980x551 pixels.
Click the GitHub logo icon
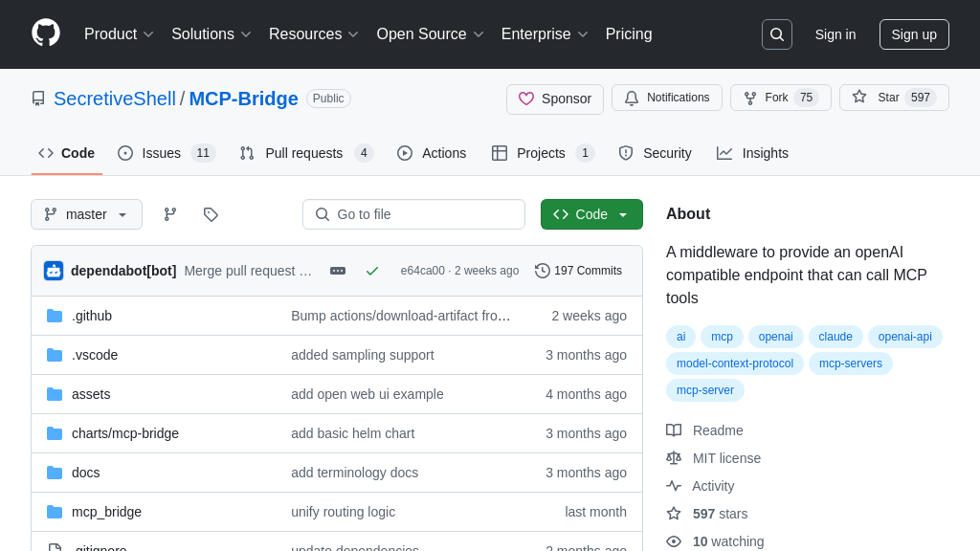click(46, 33)
